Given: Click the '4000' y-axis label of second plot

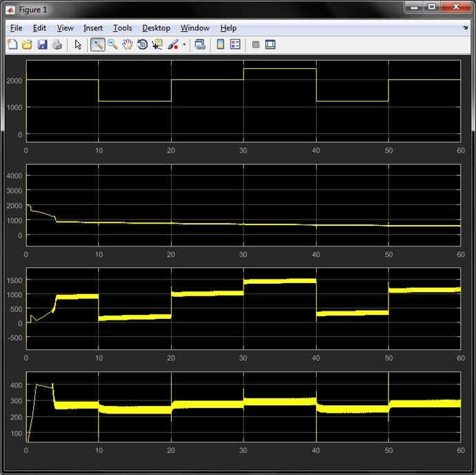Looking at the screenshot, I should point(14,175).
